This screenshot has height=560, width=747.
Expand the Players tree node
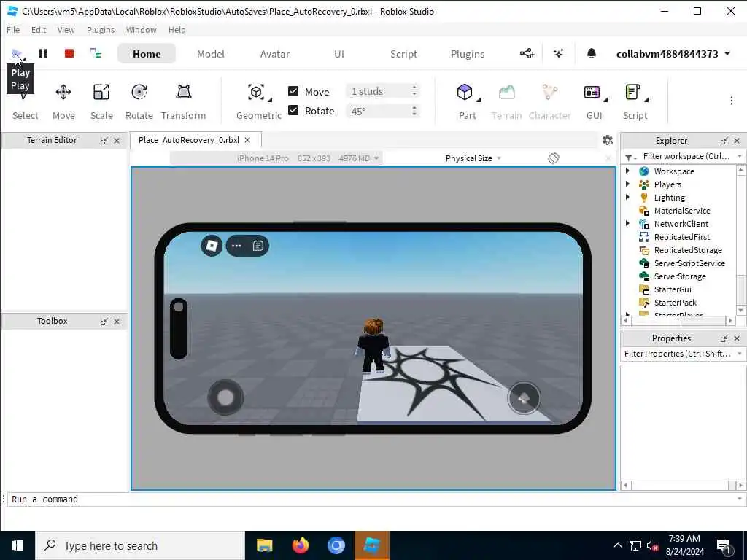(x=627, y=184)
